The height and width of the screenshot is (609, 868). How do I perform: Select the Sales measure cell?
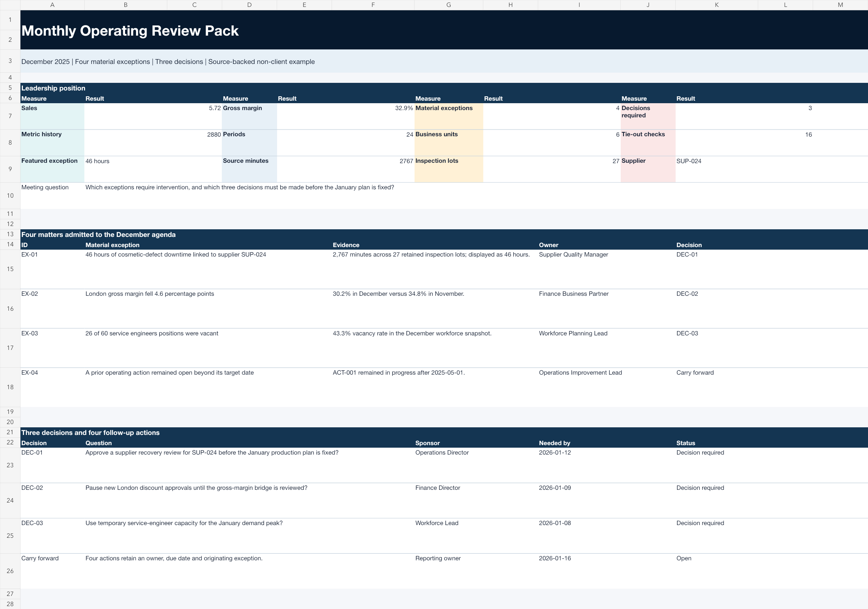pyautogui.click(x=52, y=116)
